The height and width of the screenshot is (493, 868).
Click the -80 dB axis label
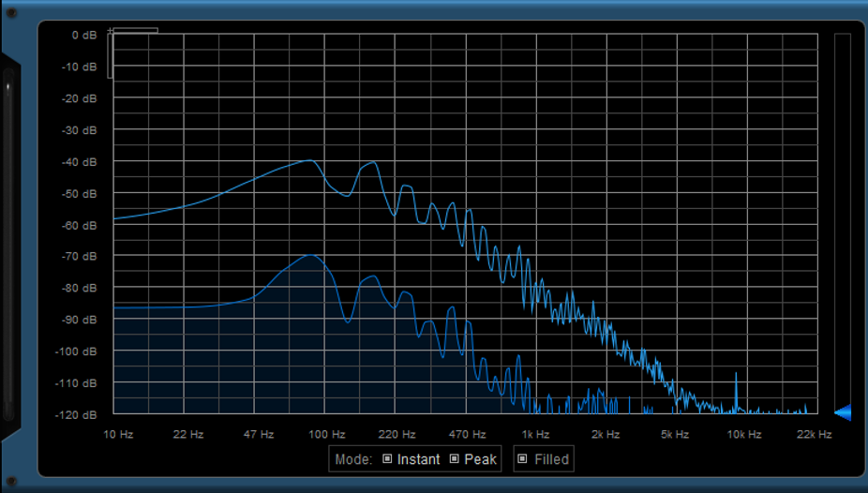click(x=79, y=288)
